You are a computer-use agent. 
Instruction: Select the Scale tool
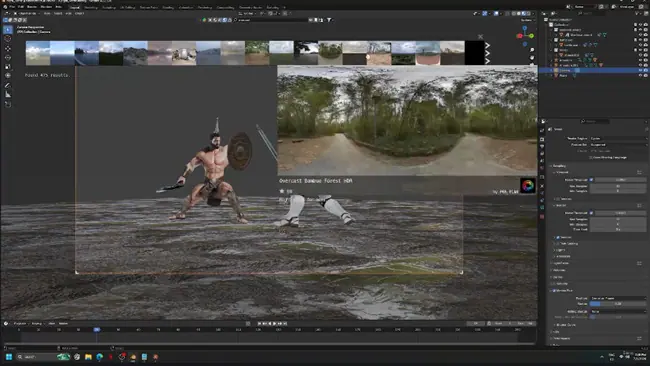click(8, 67)
